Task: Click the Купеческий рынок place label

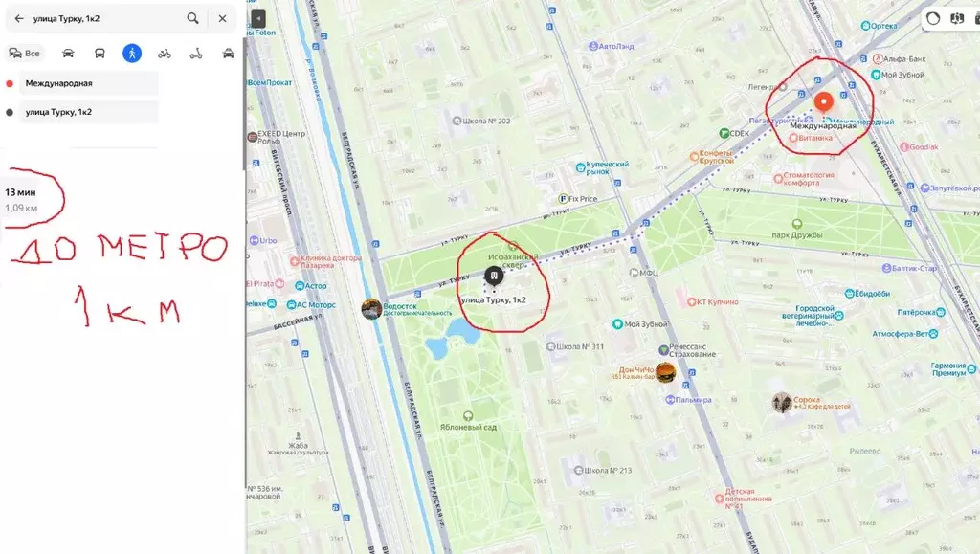Action: coord(603,167)
